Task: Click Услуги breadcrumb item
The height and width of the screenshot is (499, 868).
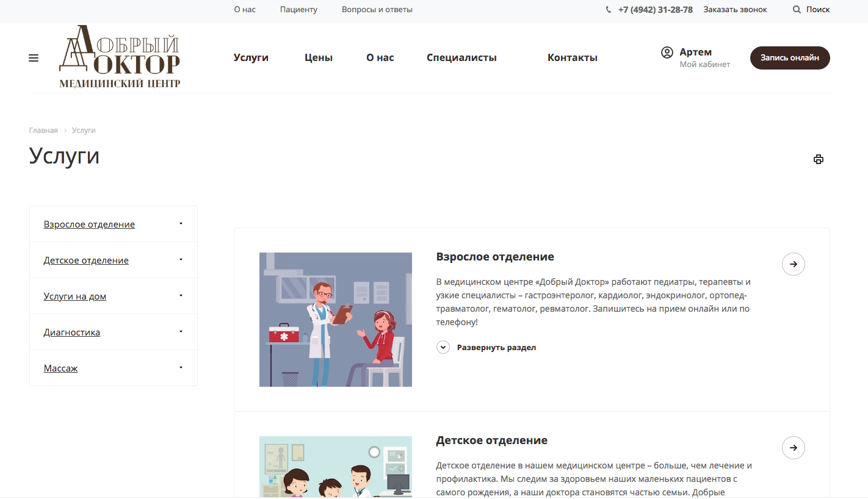Action: [84, 131]
